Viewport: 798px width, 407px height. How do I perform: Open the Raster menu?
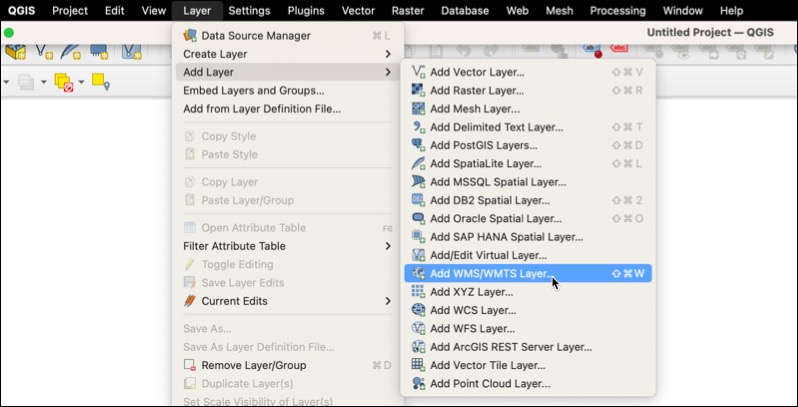click(x=408, y=11)
